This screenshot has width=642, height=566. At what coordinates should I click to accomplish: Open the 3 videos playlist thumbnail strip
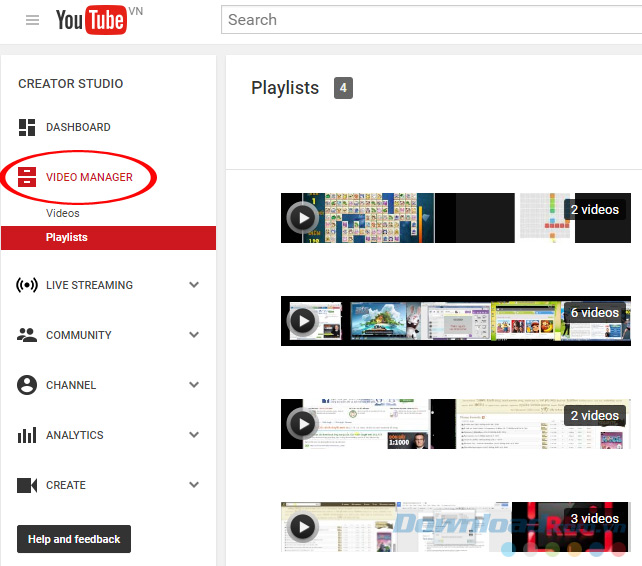[456, 527]
